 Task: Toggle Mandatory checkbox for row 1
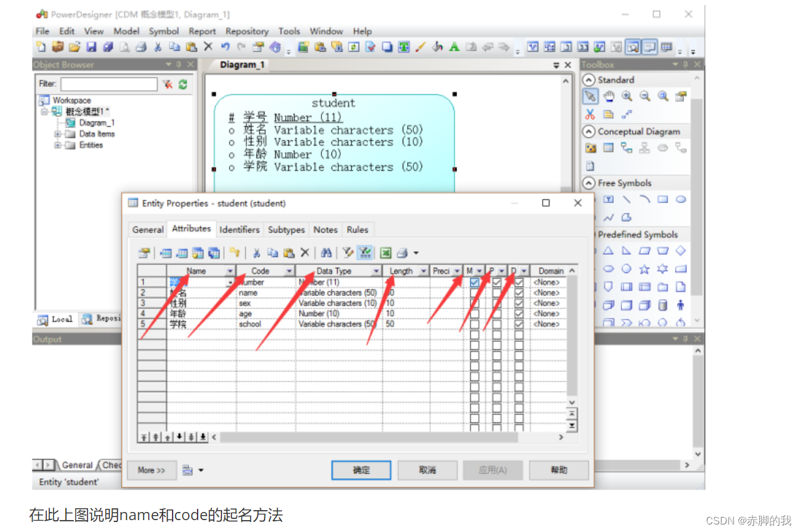coord(475,283)
